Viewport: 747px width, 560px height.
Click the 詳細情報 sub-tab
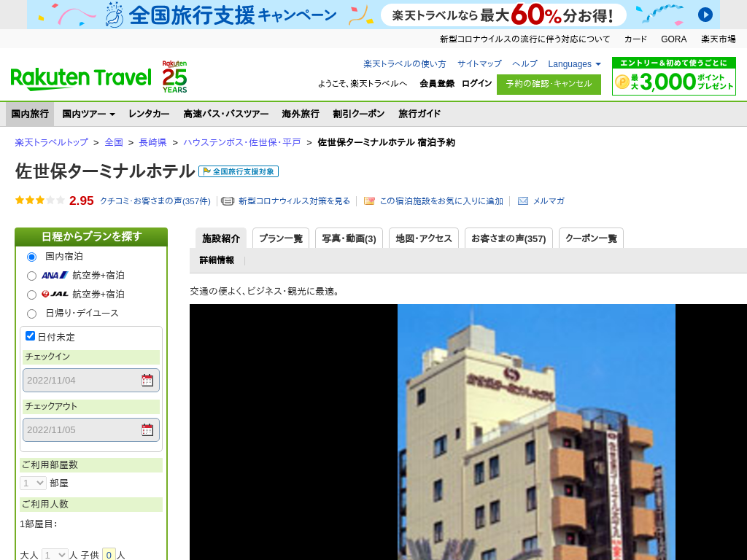click(217, 260)
